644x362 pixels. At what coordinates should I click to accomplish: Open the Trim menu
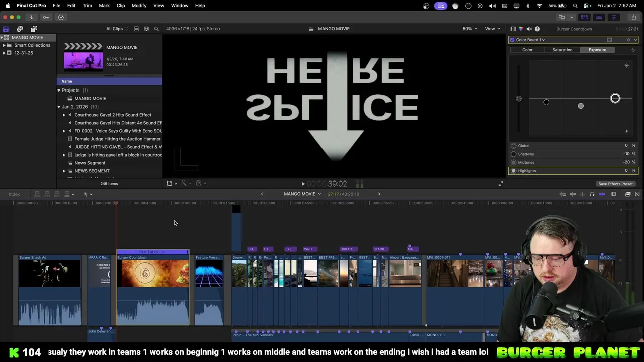87,6
